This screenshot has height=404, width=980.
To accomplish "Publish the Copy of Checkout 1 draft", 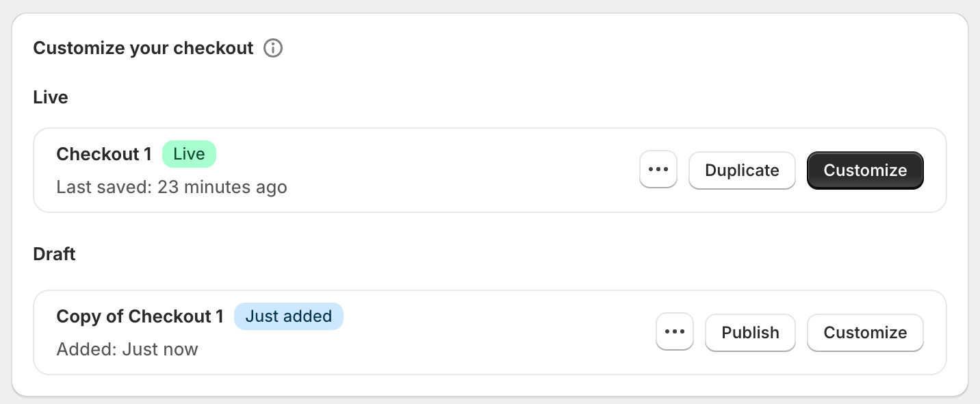I will click(750, 332).
